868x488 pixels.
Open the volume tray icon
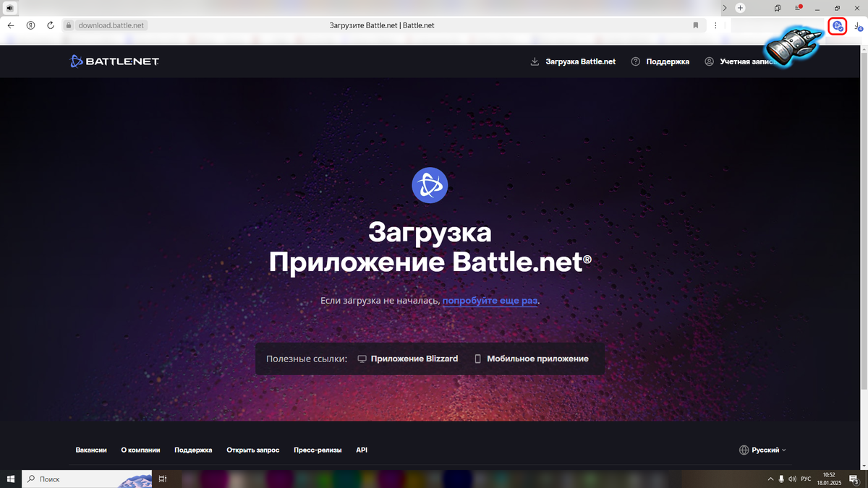coord(793,479)
